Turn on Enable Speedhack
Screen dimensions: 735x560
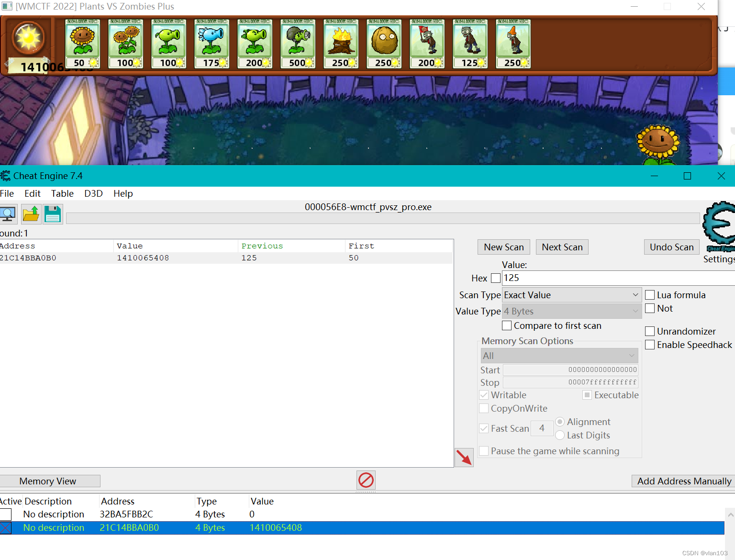pos(650,345)
